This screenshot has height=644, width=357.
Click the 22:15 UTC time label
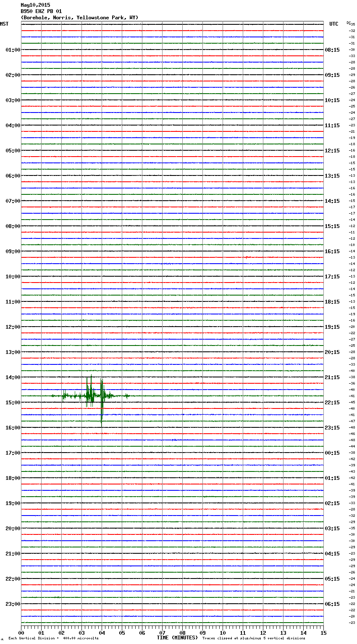[332, 403]
